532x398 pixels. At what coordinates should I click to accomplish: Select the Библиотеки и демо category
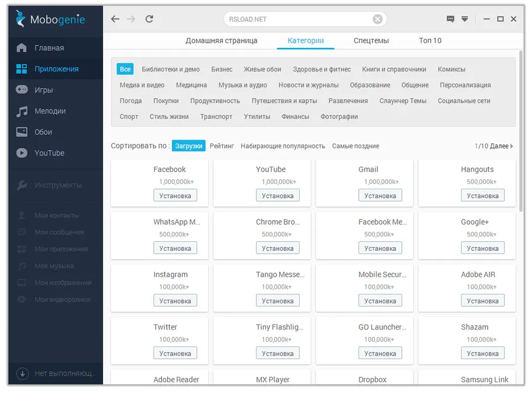click(x=171, y=69)
